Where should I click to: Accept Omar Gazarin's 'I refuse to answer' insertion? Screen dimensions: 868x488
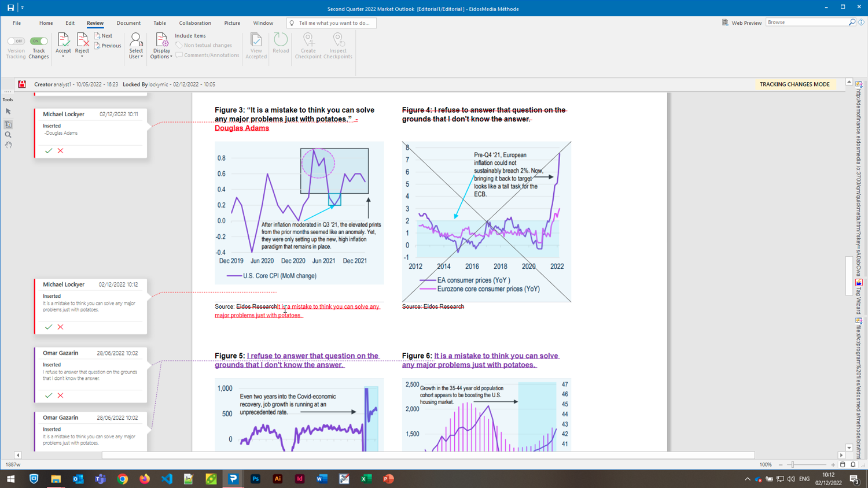pyautogui.click(x=49, y=395)
